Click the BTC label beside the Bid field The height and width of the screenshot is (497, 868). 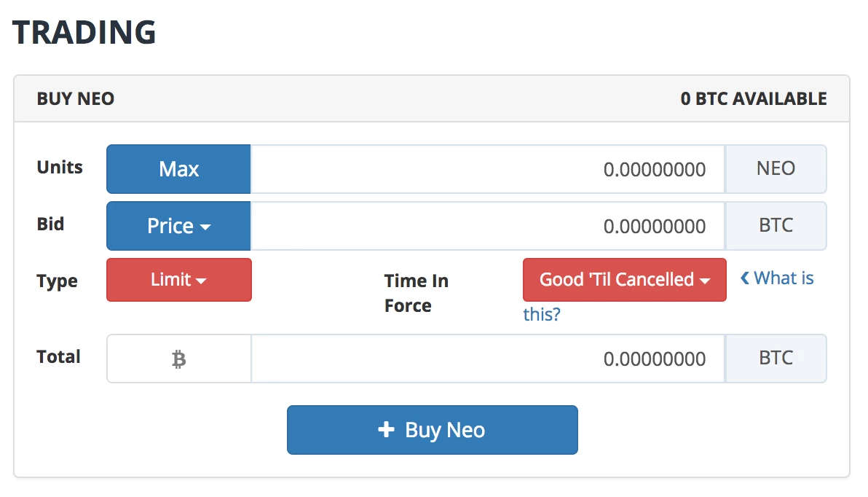tap(775, 225)
